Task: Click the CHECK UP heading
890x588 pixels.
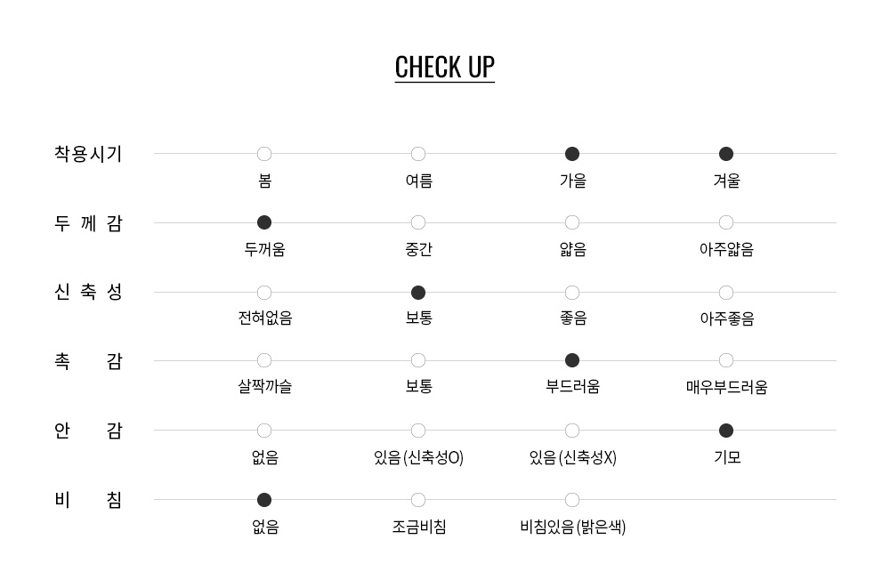Action: (x=445, y=68)
